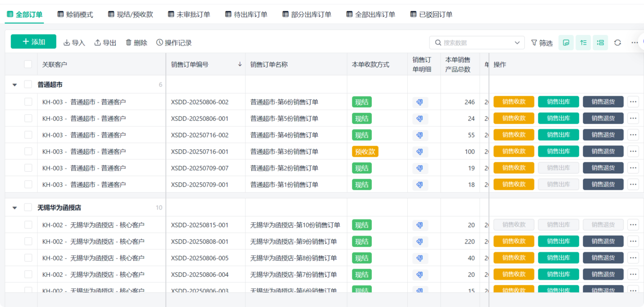
Task: Click the 筛选 filter funnel icon
Action: pos(534,43)
